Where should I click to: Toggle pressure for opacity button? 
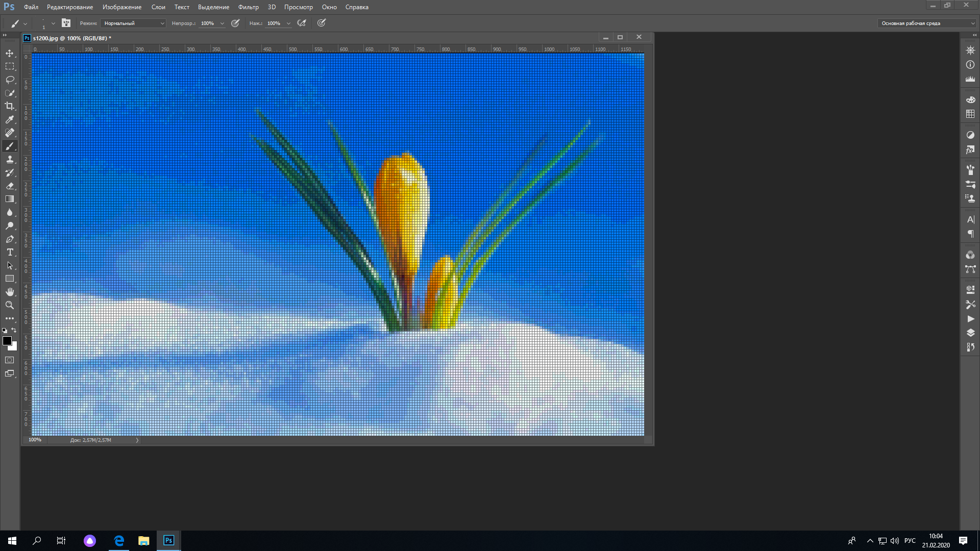tap(235, 23)
